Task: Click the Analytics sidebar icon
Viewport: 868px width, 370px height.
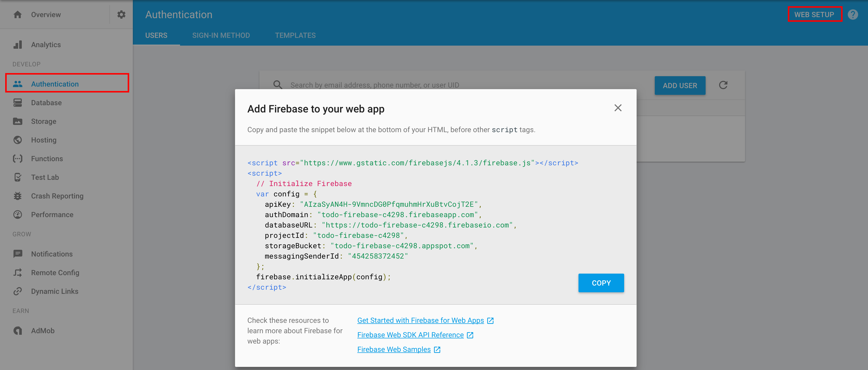Action: coord(17,44)
